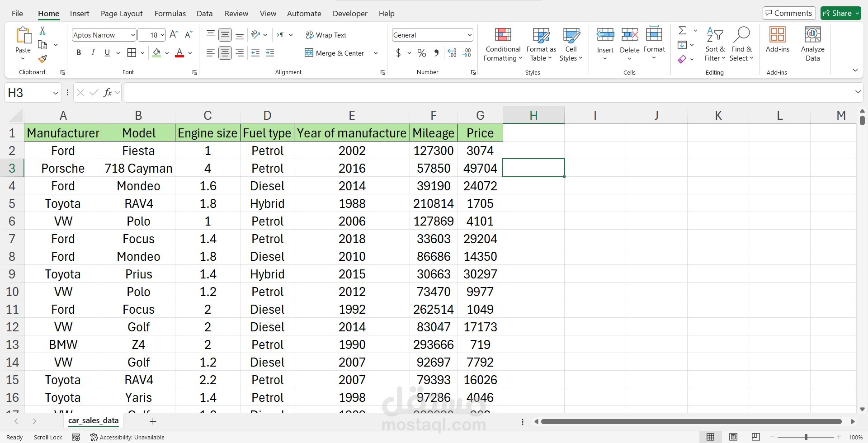Click Orientation text angle icon
The height and width of the screenshot is (443, 868).
click(x=255, y=35)
